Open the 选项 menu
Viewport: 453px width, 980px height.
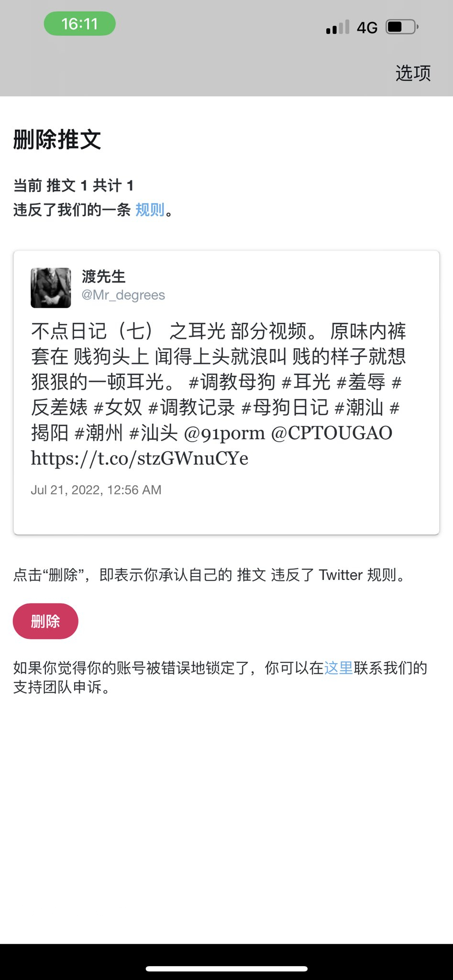(x=413, y=73)
